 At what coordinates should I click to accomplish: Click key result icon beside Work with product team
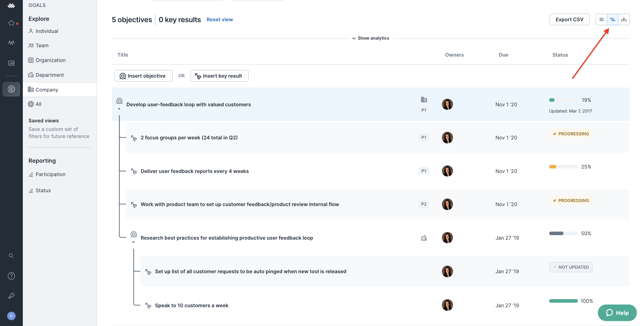[134, 205]
